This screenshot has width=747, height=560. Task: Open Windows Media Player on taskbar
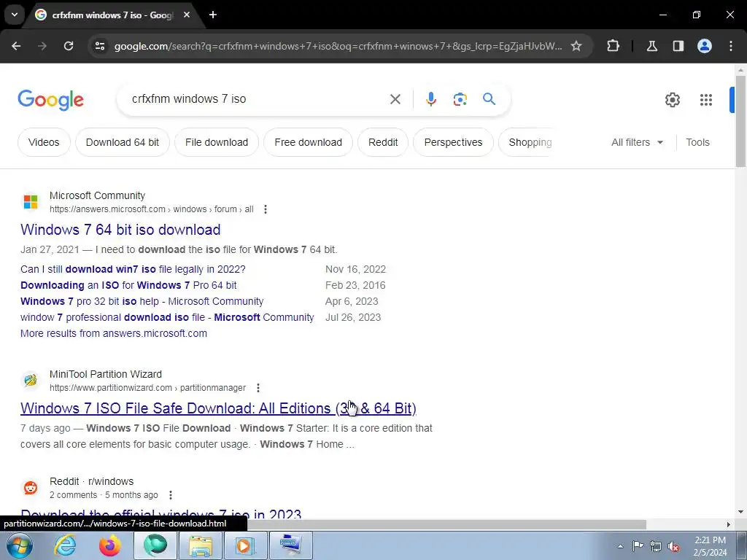pos(245,545)
